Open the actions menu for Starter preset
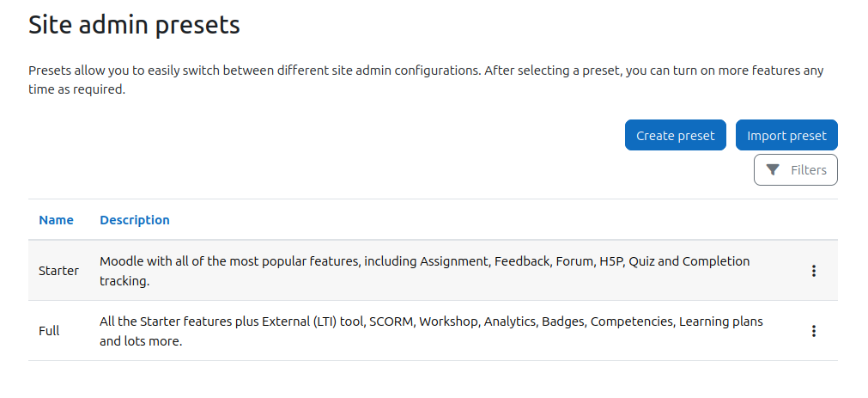The image size is (868, 398). 813,271
